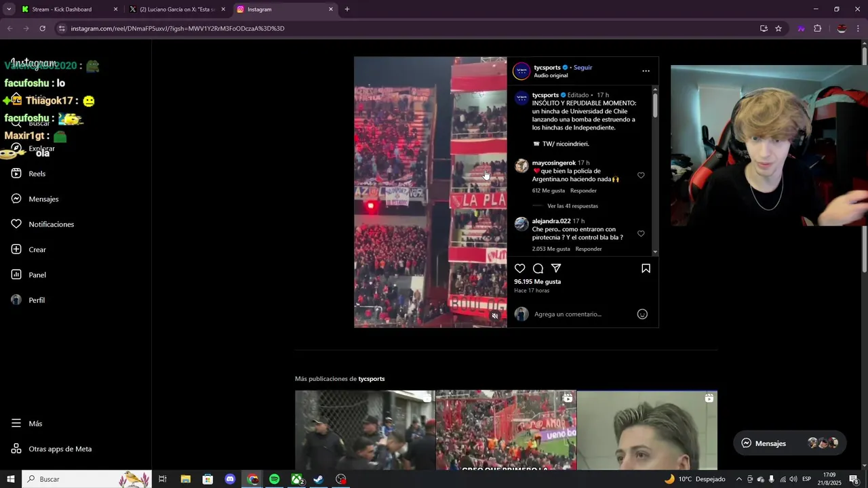Open Spotify from taskbar
Screen dimensions: 868x488
274,479
